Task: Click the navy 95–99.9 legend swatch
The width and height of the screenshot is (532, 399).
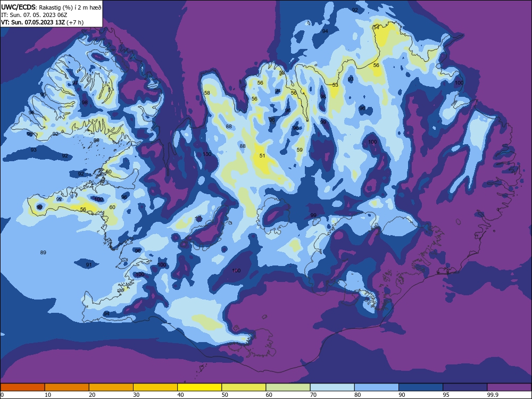Action: point(465,387)
